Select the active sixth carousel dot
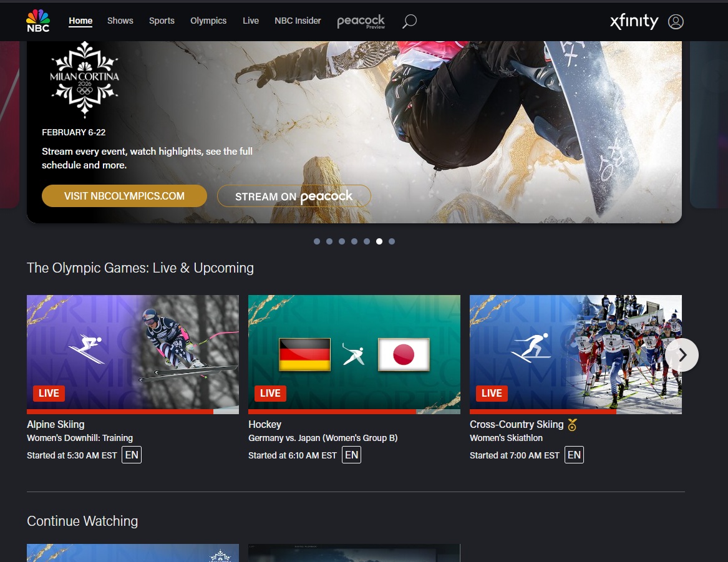Screen dimensions: 728x562 coord(379,241)
